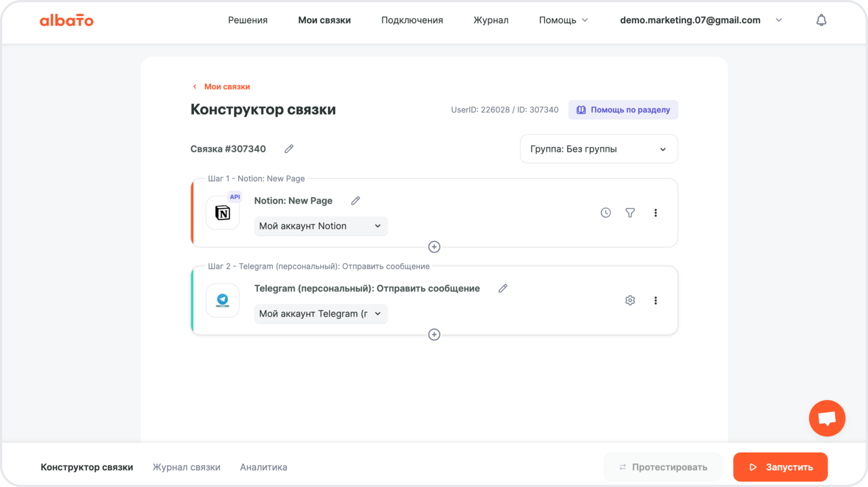Click pencil icon beside Telegram step title

(x=503, y=288)
